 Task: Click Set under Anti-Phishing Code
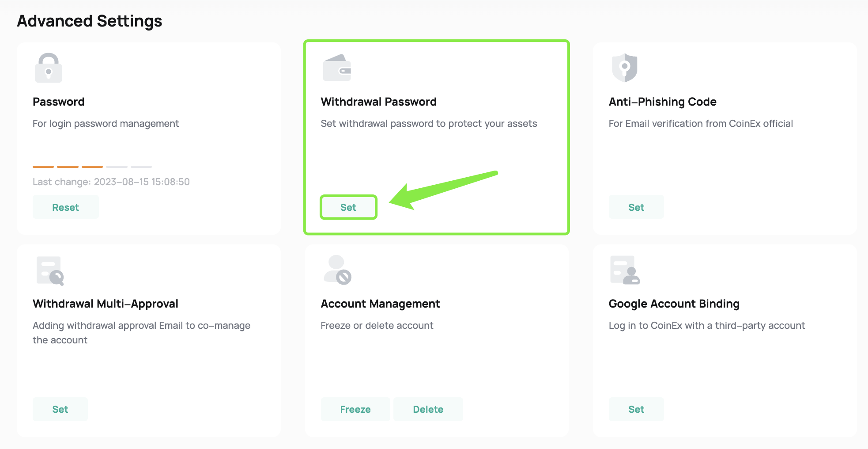pyautogui.click(x=636, y=207)
